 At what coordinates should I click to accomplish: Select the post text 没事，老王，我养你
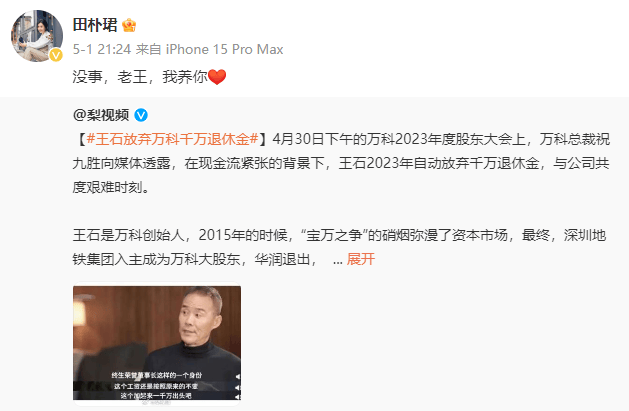pyautogui.click(x=140, y=77)
